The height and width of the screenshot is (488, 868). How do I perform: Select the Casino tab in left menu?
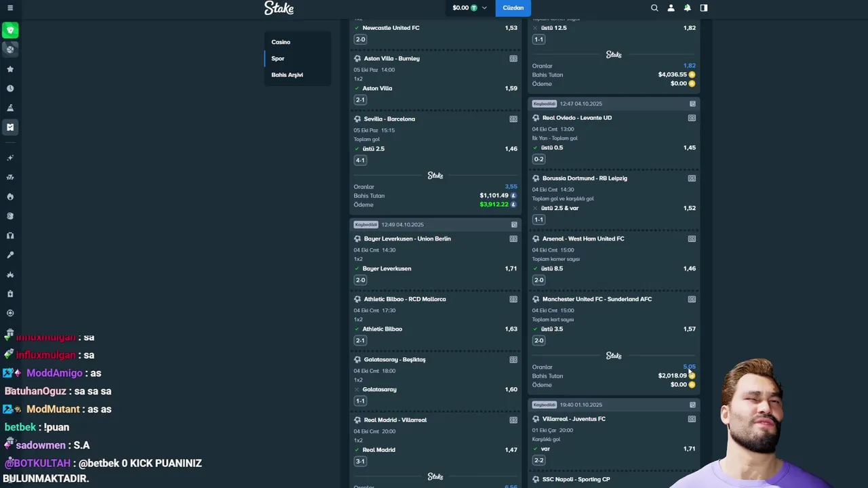click(x=281, y=42)
